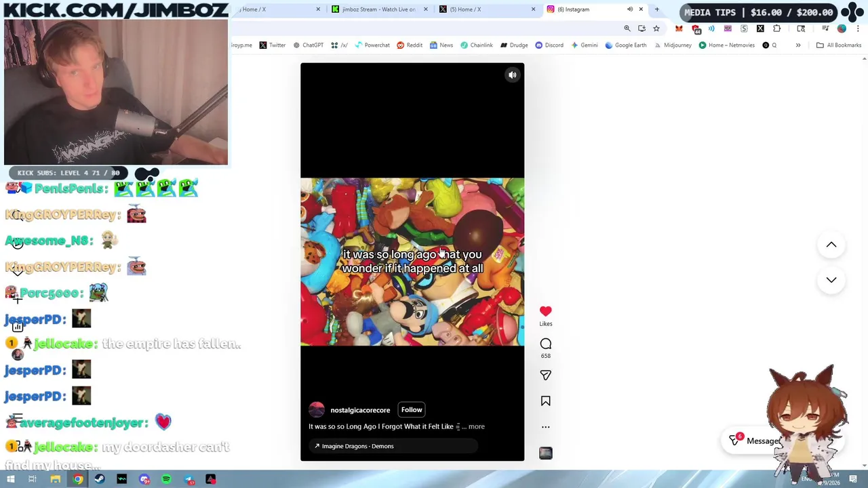The height and width of the screenshot is (488, 868).
Task: Open the reel three-dots more options
Action: 546,427
